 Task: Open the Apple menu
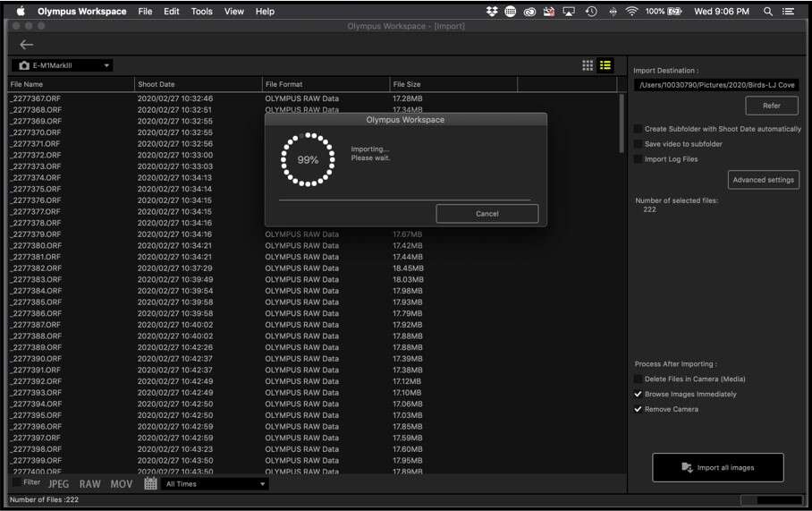(x=21, y=12)
